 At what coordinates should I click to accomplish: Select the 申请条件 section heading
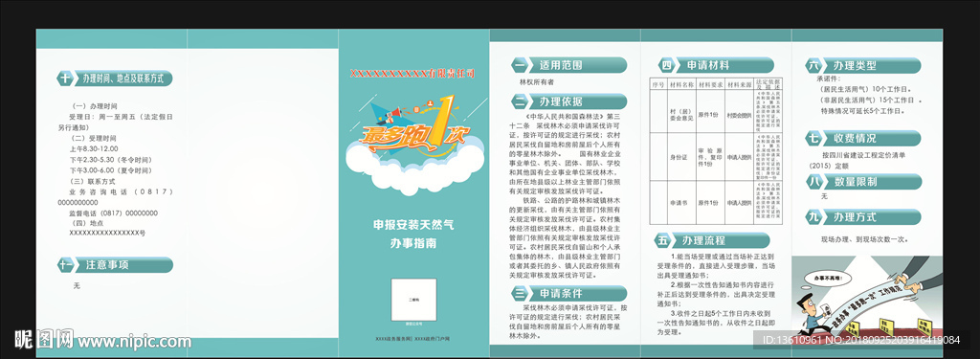(568, 293)
